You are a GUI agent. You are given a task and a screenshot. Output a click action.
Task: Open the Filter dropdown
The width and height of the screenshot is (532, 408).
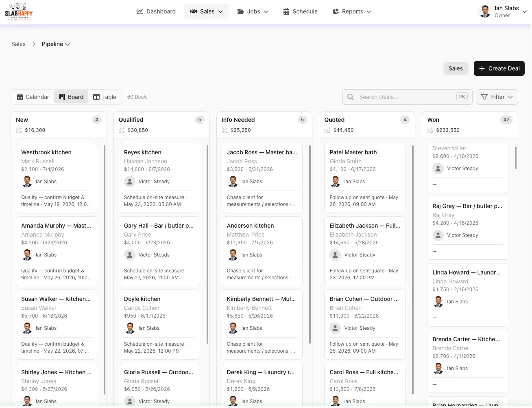tap(497, 97)
